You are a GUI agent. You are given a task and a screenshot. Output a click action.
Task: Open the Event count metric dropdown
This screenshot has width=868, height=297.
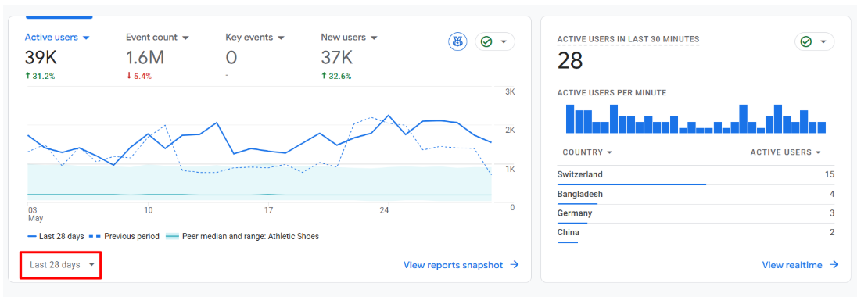(157, 38)
